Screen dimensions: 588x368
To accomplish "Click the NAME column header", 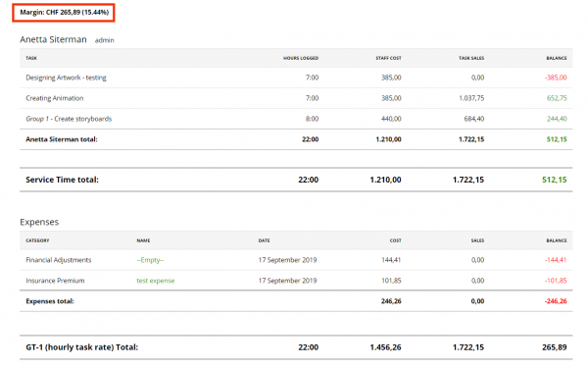I will 143,240.
